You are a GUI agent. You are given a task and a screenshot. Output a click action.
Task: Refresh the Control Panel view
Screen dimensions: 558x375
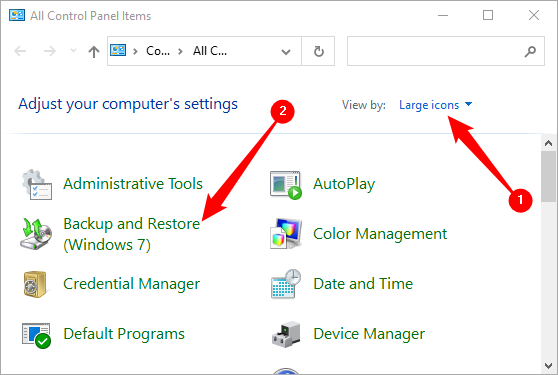(x=319, y=51)
